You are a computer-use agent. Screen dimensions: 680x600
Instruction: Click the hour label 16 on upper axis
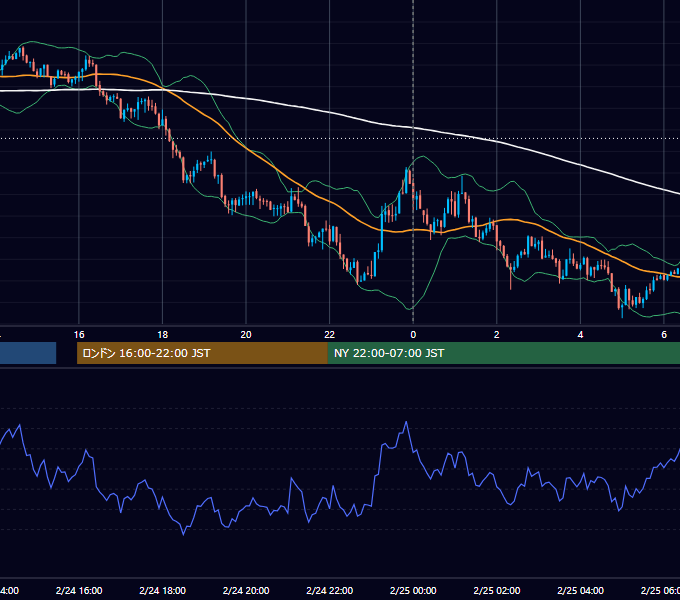(x=79, y=335)
